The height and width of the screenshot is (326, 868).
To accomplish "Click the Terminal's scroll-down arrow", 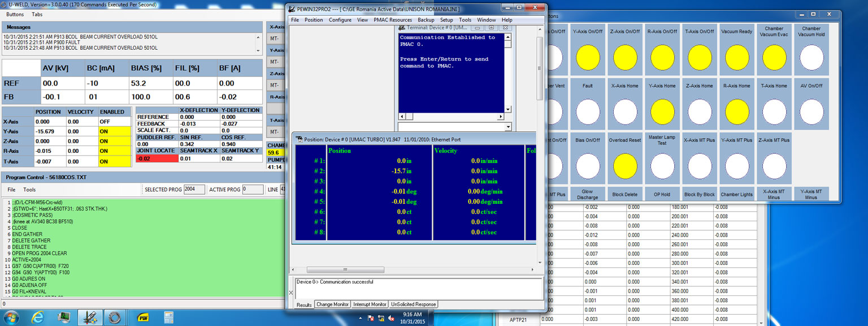I will point(507,109).
